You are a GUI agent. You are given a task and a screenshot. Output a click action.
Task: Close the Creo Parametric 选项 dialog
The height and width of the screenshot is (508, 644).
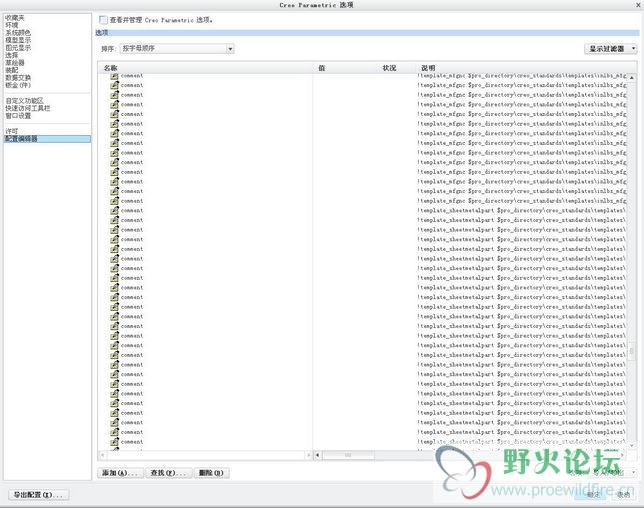click(639, 5)
